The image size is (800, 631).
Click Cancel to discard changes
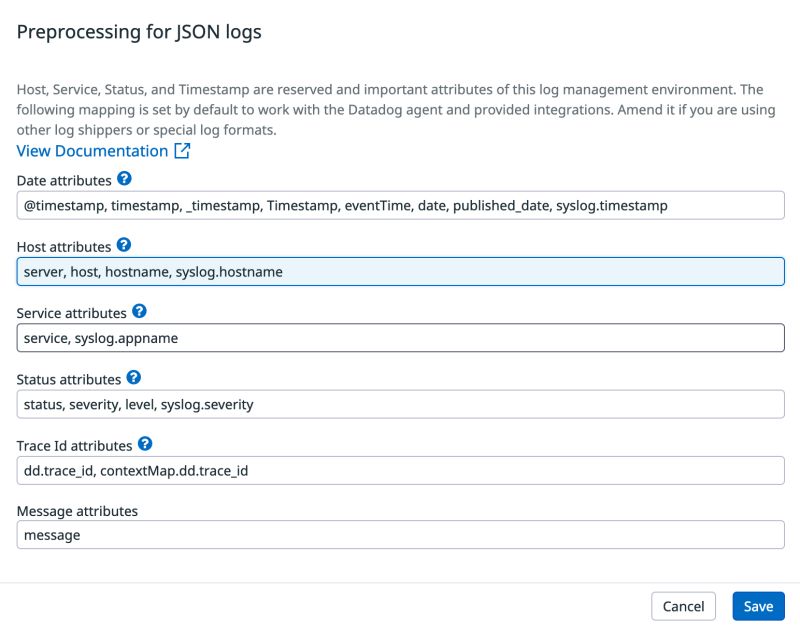[x=684, y=606]
